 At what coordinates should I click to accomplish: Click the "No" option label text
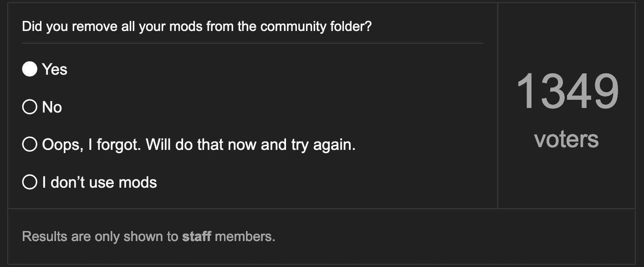(52, 107)
